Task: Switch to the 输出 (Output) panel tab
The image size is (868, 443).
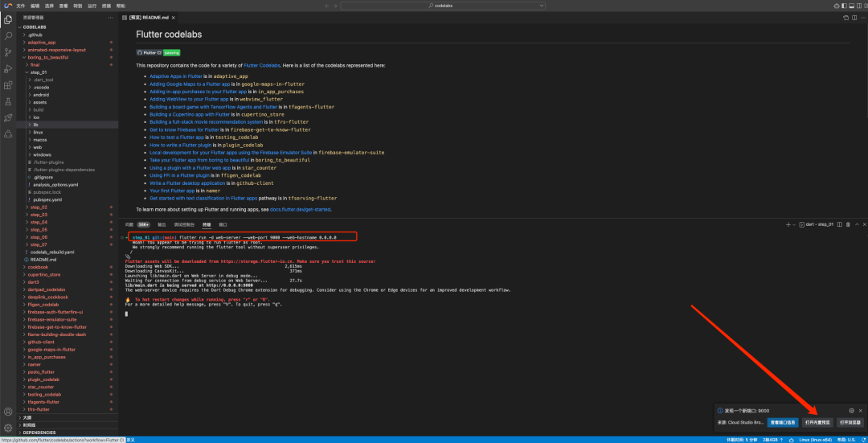Action: 162,225
